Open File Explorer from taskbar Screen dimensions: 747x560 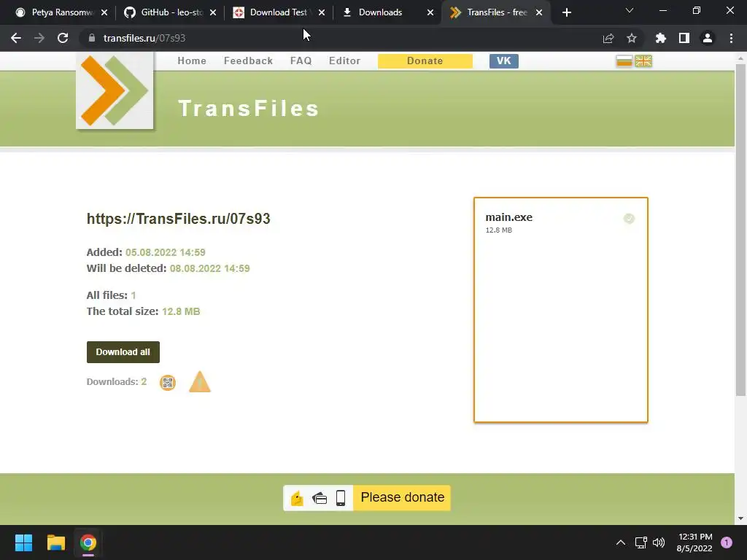pyautogui.click(x=55, y=542)
